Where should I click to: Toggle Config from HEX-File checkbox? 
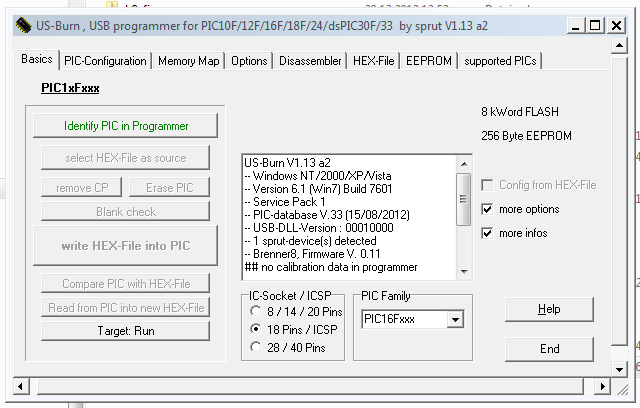pos(487,185)
